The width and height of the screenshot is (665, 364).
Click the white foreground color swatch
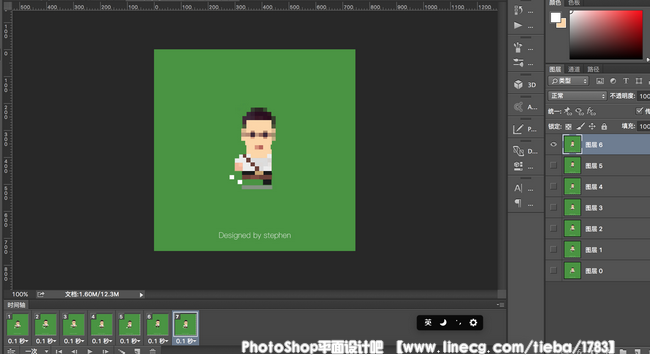555,17
